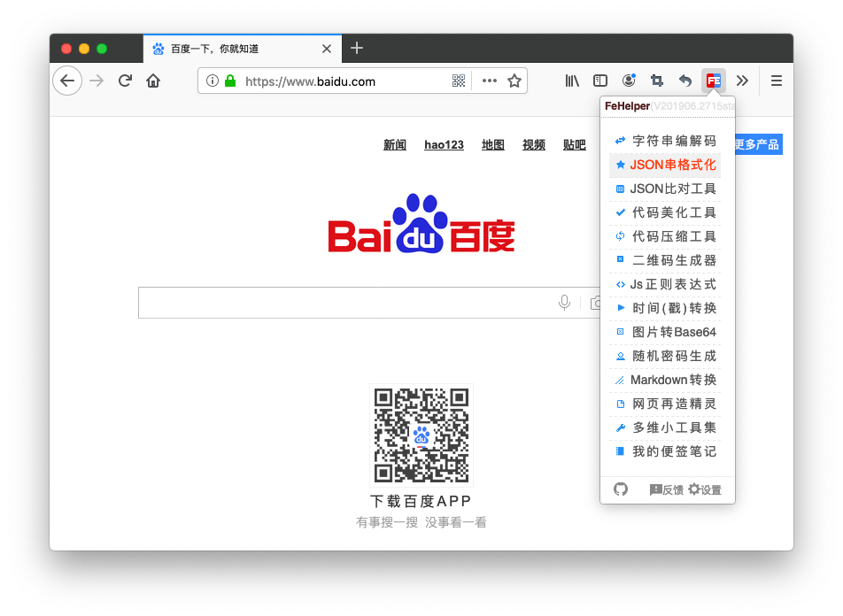Open 我的便签笔记 entry
The width and height of the screenshot is (843, 616).
pos(664,451)
